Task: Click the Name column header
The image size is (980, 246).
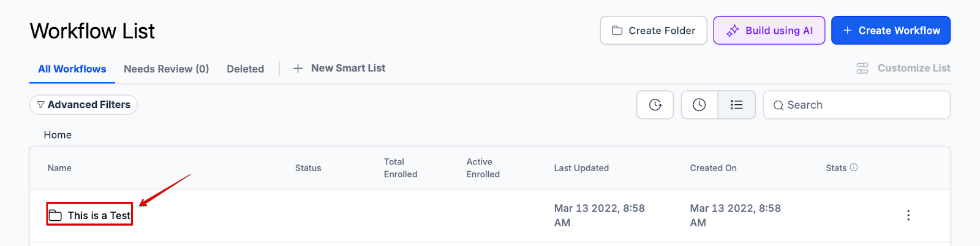Action: point(59,168)
